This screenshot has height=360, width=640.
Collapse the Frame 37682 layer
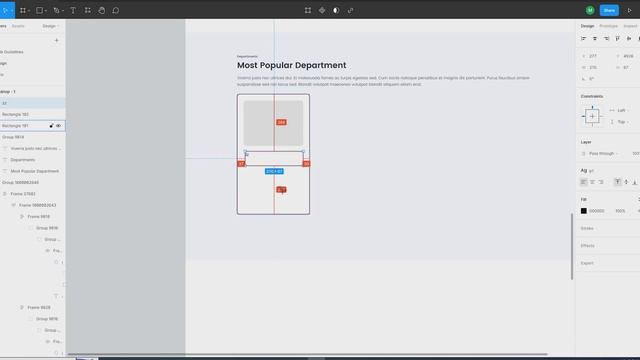[5, 194]
